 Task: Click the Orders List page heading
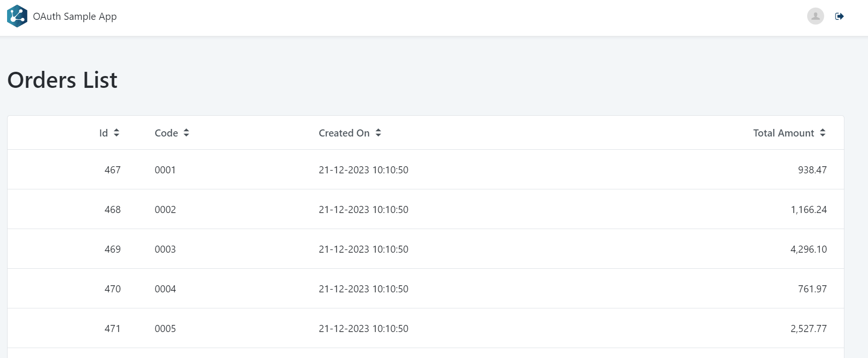click(62, 80)
